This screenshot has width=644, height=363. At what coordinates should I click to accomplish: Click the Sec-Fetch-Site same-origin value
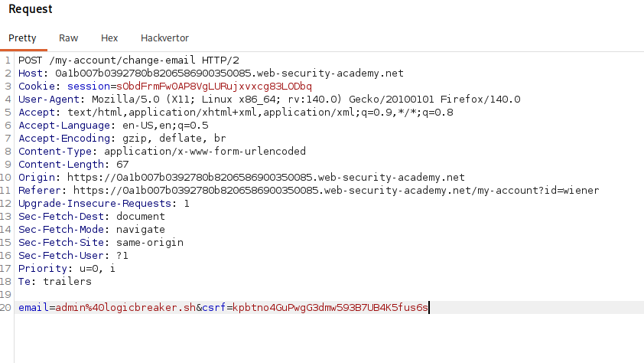150,243
